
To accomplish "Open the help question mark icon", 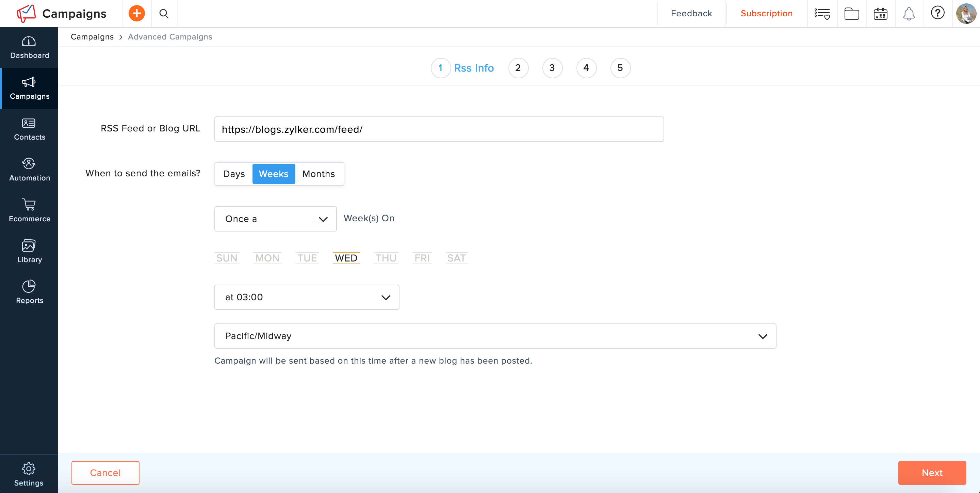I will (x=937, y=13).
